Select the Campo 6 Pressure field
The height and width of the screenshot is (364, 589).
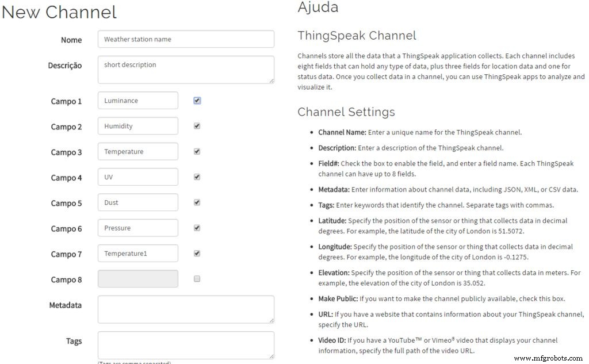(138, 228)
